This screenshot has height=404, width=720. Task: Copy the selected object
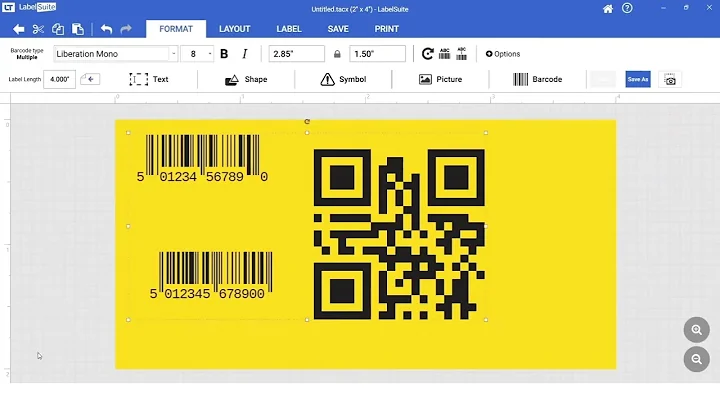coord(58,29)
